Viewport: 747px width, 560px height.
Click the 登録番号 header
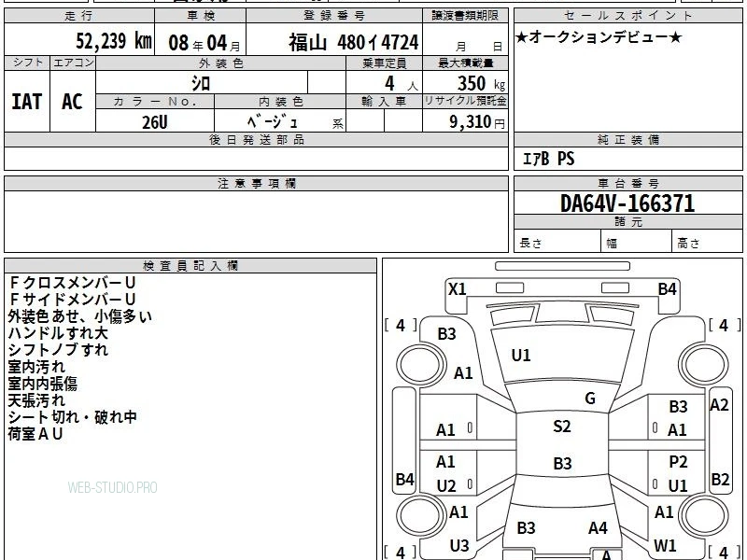334,16
